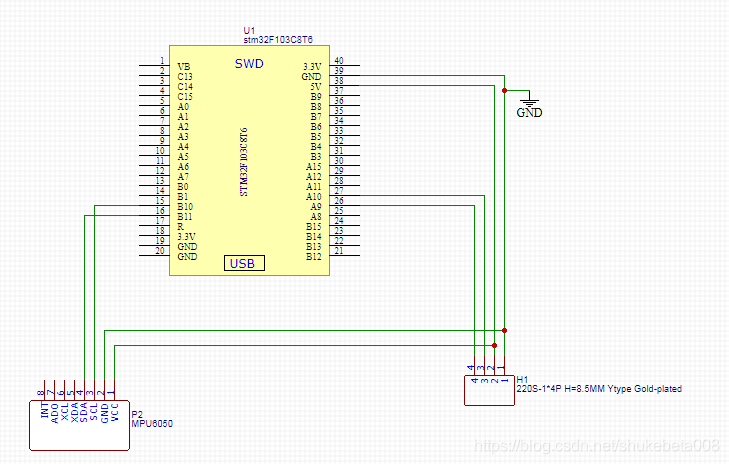
Task: Click the A15 pin label on U1
Action: click(313, 166)
